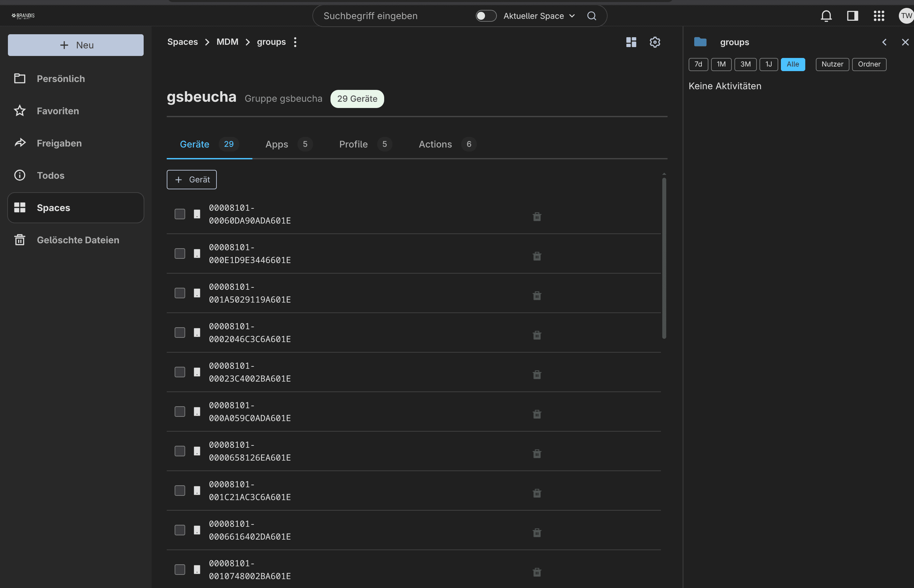
Task: Select checkbox for device 001C21AC3C6A601E
Action: (180, 491)
